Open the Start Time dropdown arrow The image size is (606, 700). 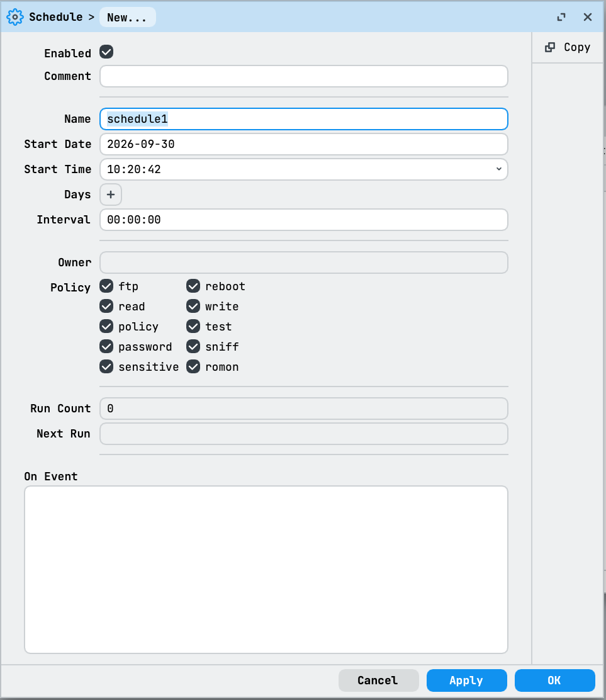(498, 169)
